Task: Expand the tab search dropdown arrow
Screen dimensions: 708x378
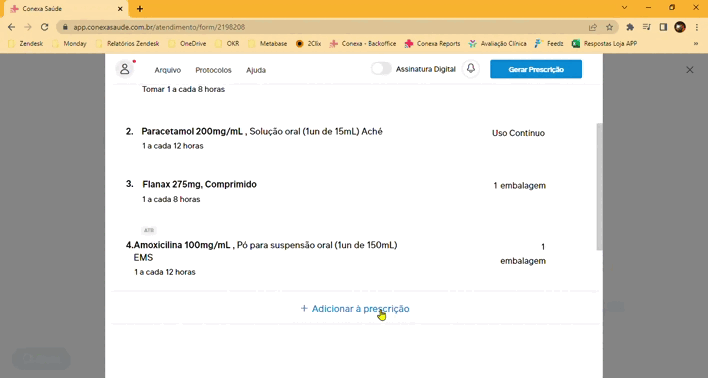Action: 625,8
